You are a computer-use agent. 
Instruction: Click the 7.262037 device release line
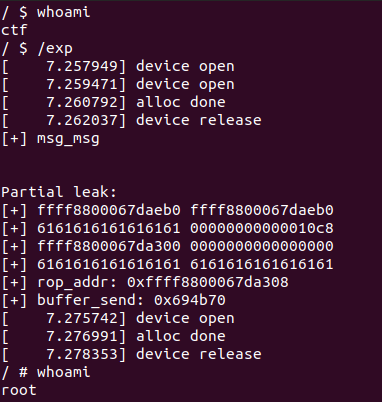click(x=131, y=120)
